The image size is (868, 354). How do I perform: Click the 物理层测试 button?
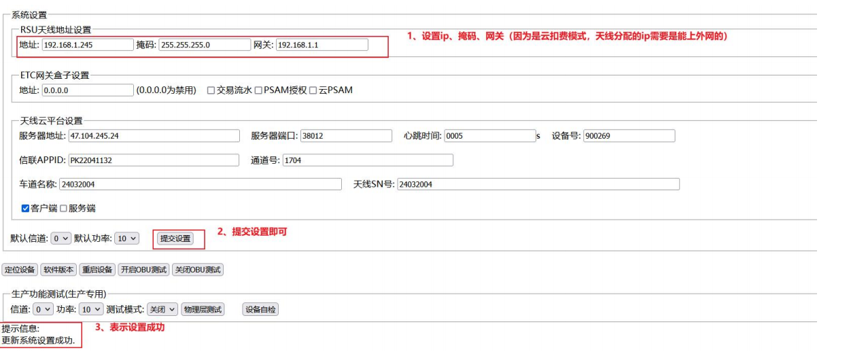203,309
